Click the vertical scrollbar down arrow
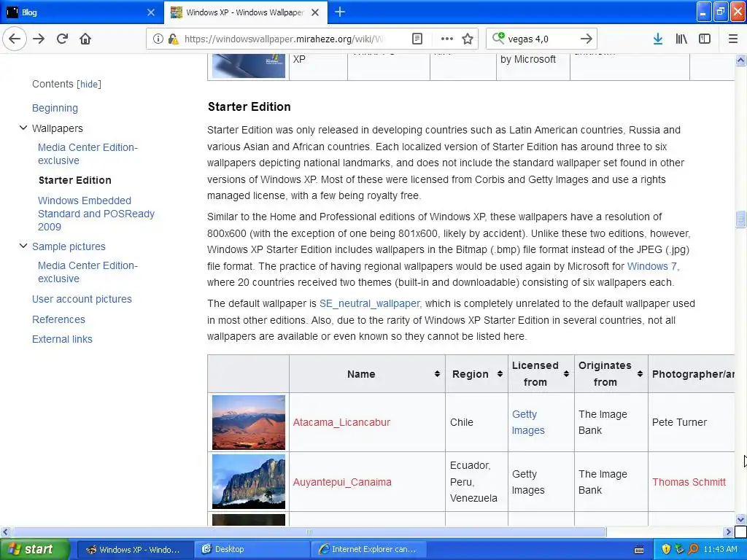 click(x=741, y=519)
